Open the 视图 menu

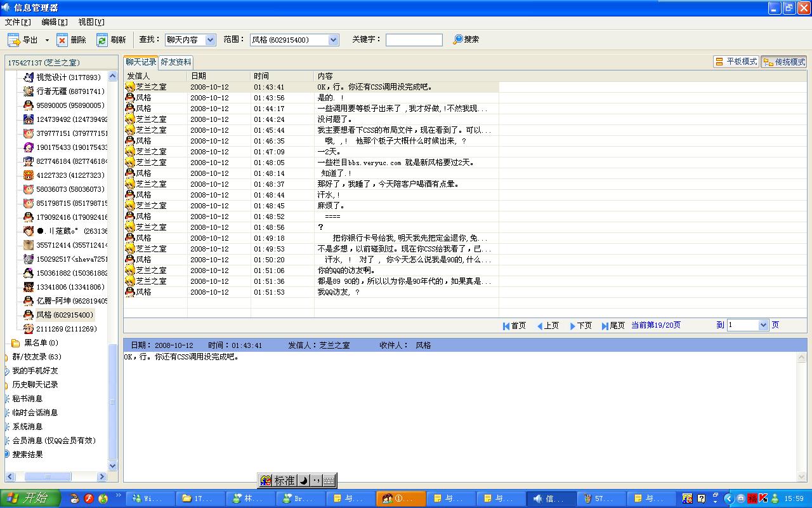(x=91, y=22)
